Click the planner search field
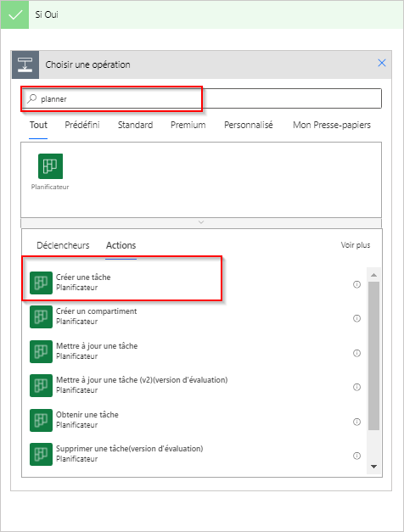Viewport: 404px width, 532px height. (x=201, y=98)
